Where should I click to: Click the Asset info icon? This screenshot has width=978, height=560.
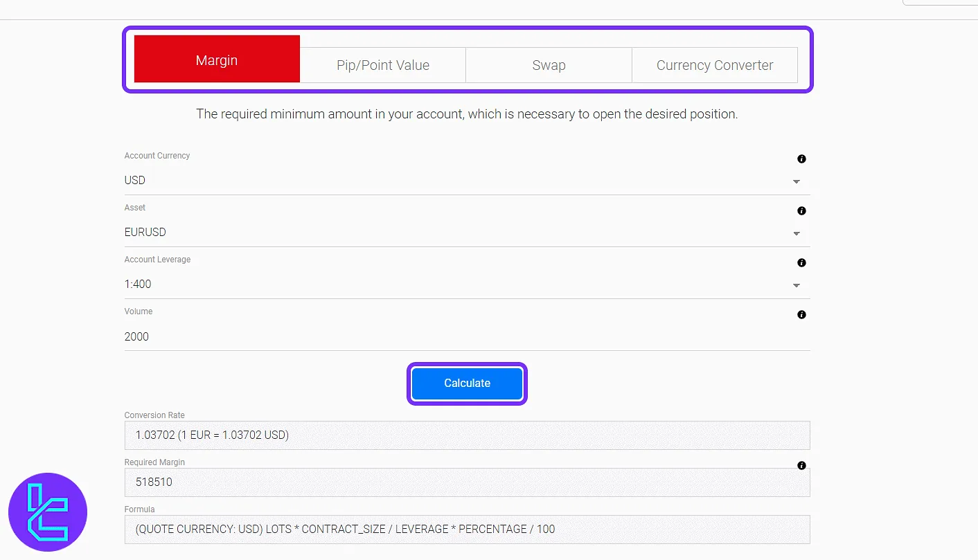(x=801, y=211)
